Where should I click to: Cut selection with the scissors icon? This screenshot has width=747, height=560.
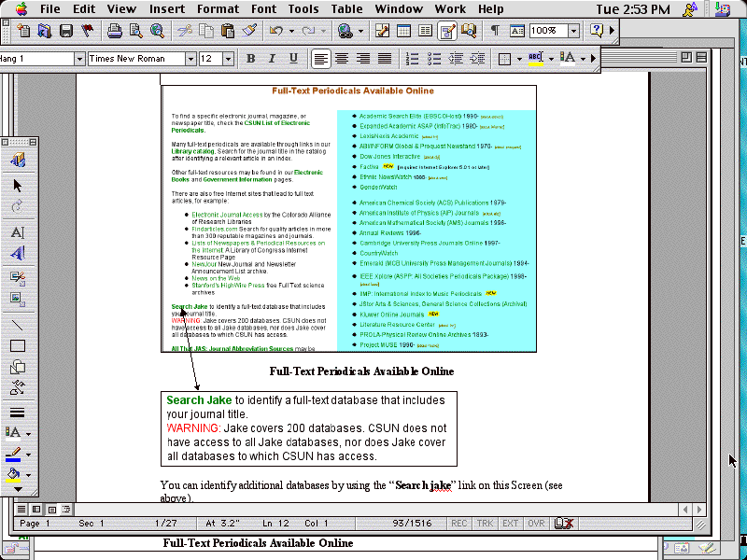(x=184, y=31)
